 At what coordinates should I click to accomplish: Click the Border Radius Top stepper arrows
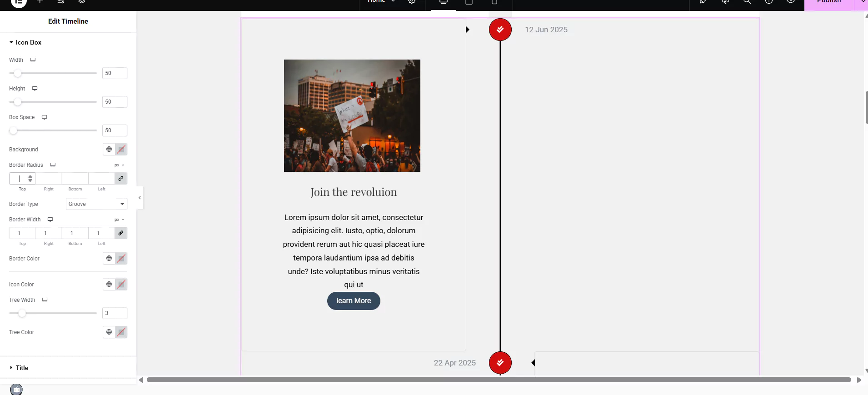(x=30, y=179)
